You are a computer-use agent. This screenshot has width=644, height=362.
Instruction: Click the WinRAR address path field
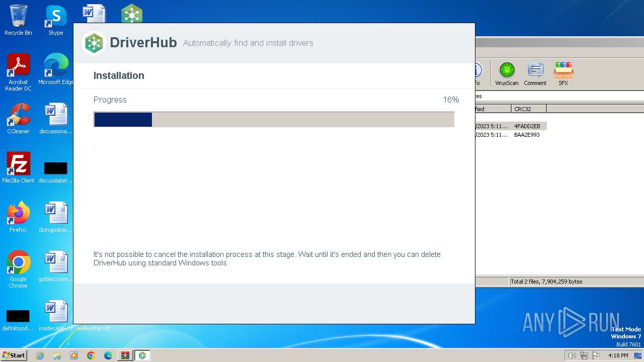tap(559, 96)
